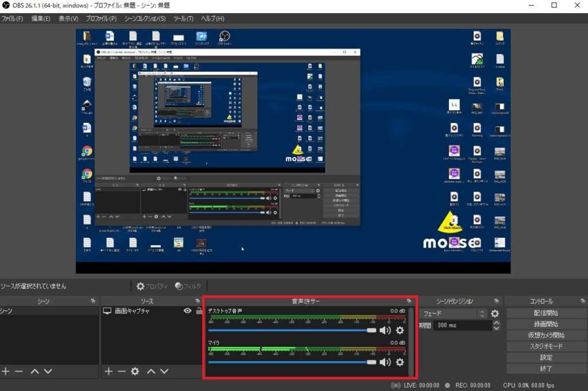
Task: Open the scene transition gear settings
Action: tap(494, 313)
